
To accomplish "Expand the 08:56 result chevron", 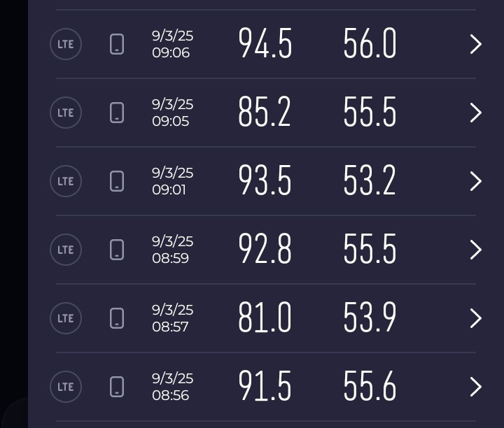I will pos(476,387).
